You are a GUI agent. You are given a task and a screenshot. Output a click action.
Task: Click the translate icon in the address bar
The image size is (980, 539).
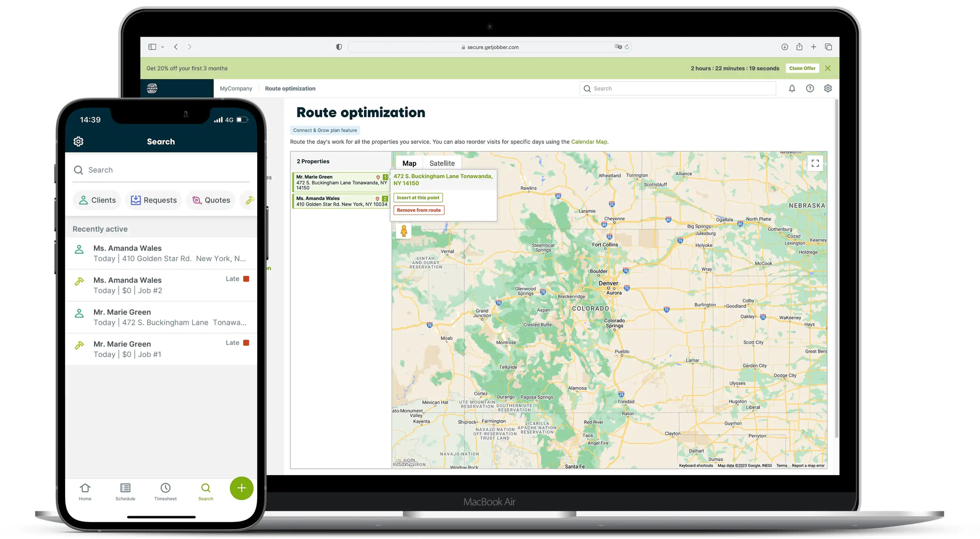(x=618, y=47)
